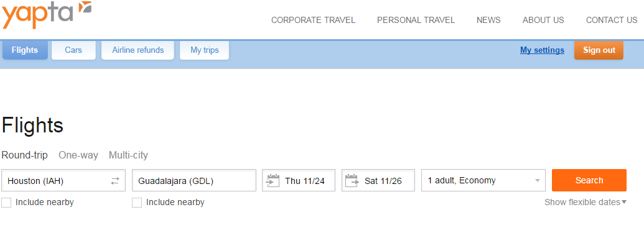Open the My trips tab
The height and width of the screenshot is (225, 644).
(205, 50)
